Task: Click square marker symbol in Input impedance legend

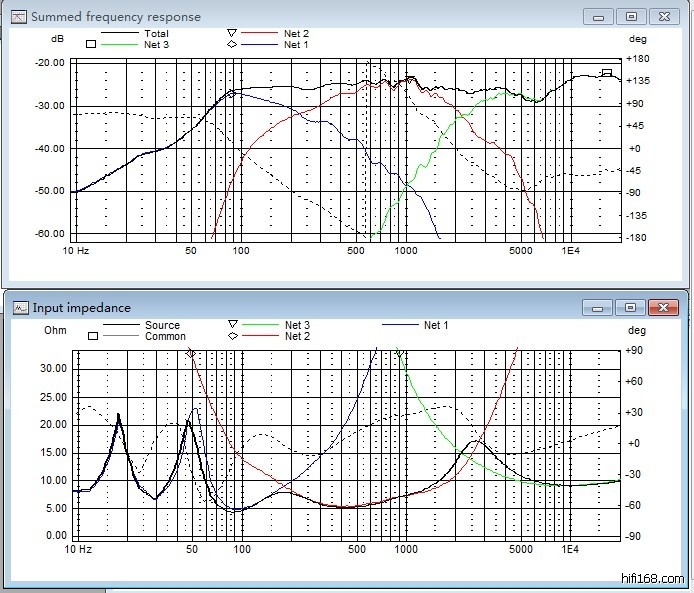Action: click(91, 336)
